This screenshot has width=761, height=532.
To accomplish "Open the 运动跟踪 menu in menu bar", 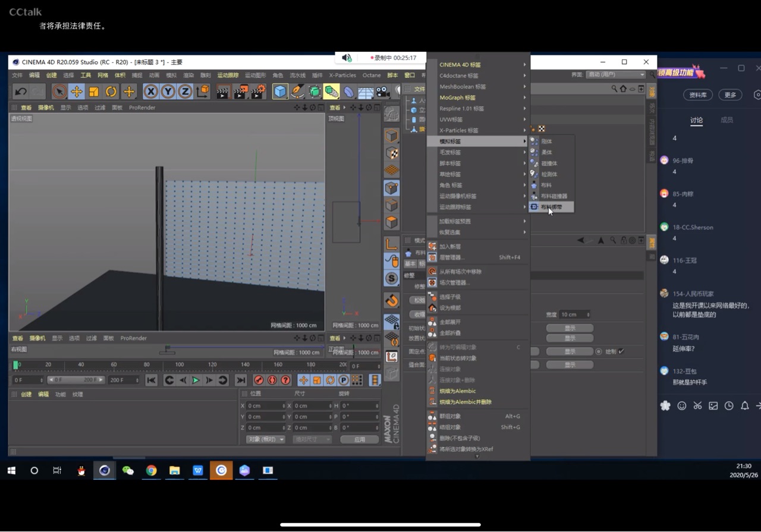I will tap(227, 75).
